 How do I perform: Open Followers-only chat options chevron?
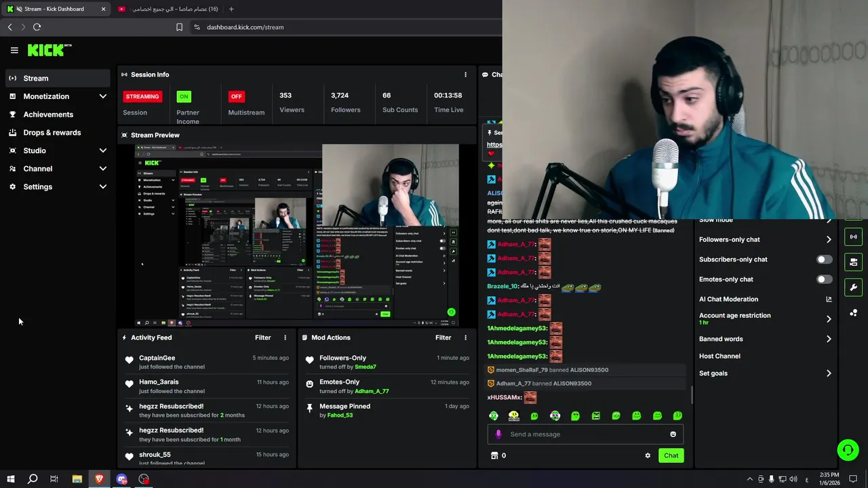829,239
